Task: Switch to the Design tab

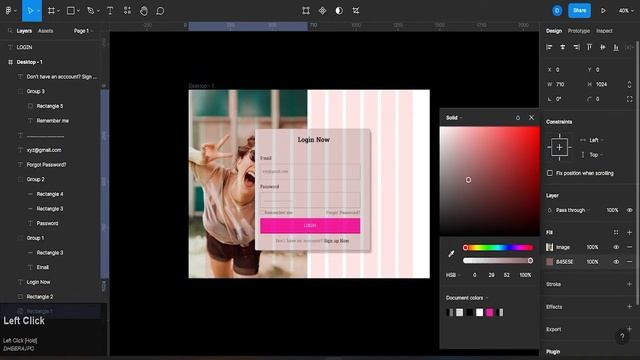Action: click(x=554, y=31)
